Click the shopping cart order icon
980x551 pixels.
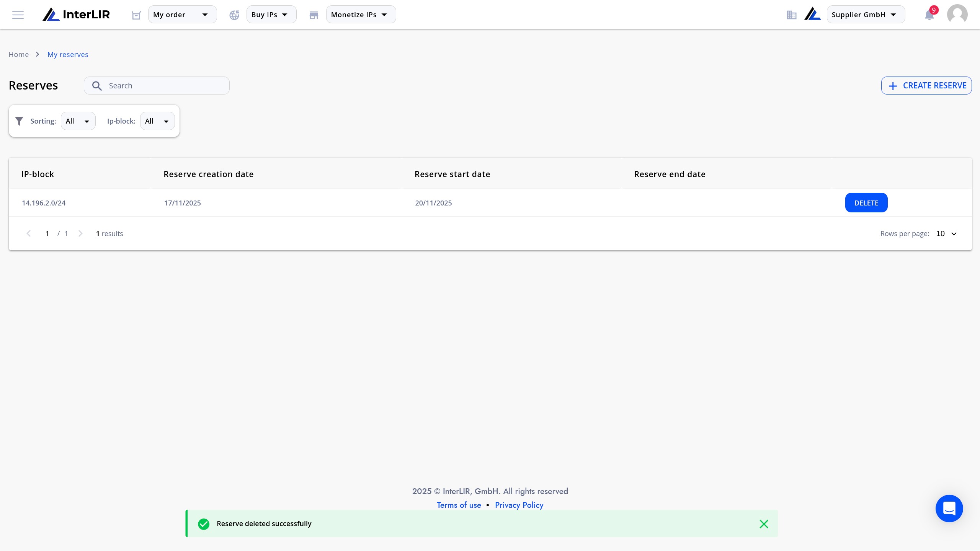pyautogui.click(x=136, y=15)
